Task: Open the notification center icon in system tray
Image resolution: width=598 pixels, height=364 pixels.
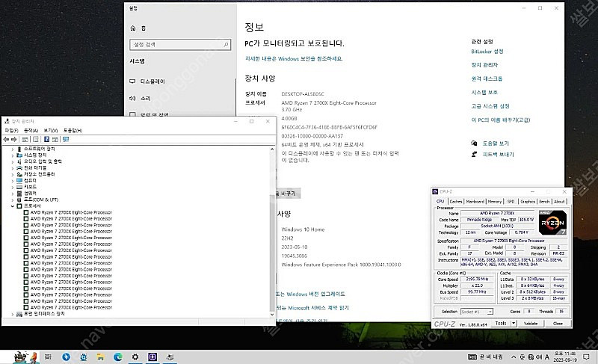Action: 586,357
